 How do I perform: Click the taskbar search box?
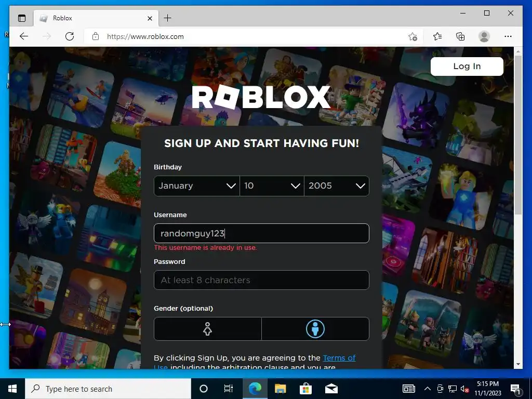tap(108, 389)
